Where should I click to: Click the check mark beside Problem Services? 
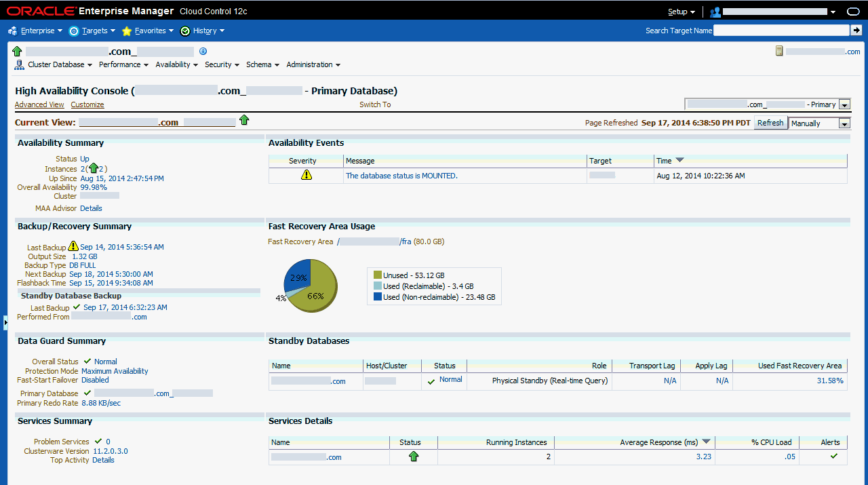click(x=98, y=442)
